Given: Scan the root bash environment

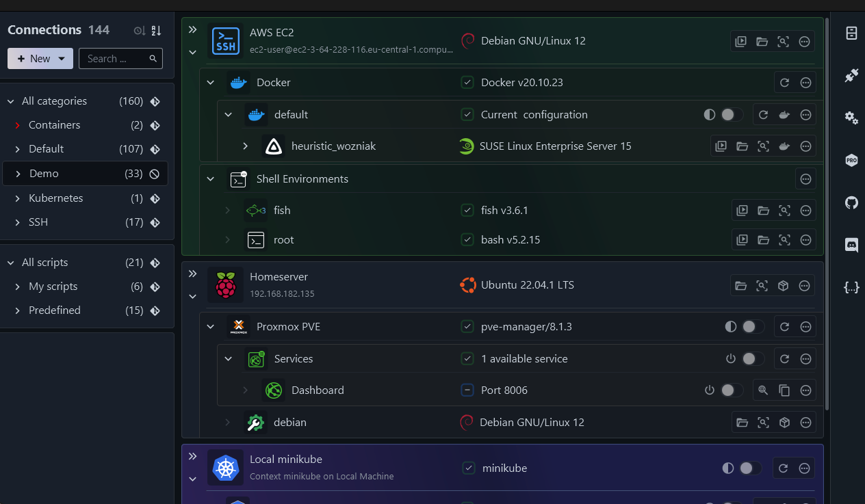Looking at the screenshot, I should coord(785,240).
